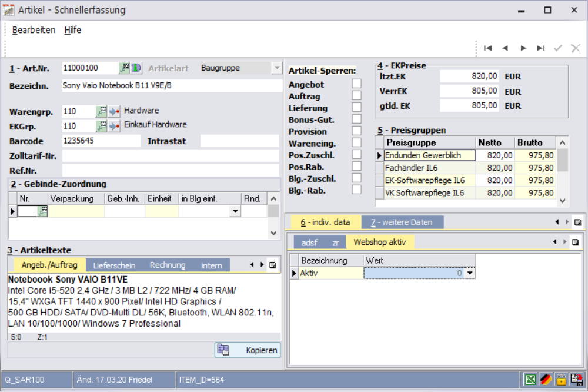This screenshot has width=588, height=392.
Task: Click into the Bezeichn. field
Action: coord(172,85)
